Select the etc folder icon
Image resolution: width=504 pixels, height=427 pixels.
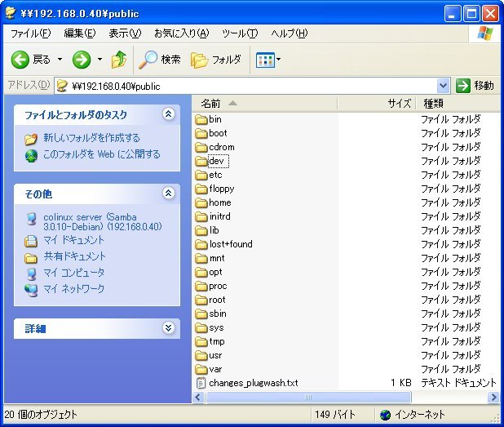tap(201, 176)
